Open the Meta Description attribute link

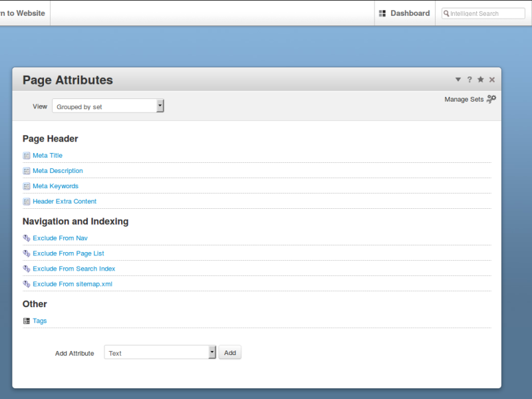[x=58, y=171]
